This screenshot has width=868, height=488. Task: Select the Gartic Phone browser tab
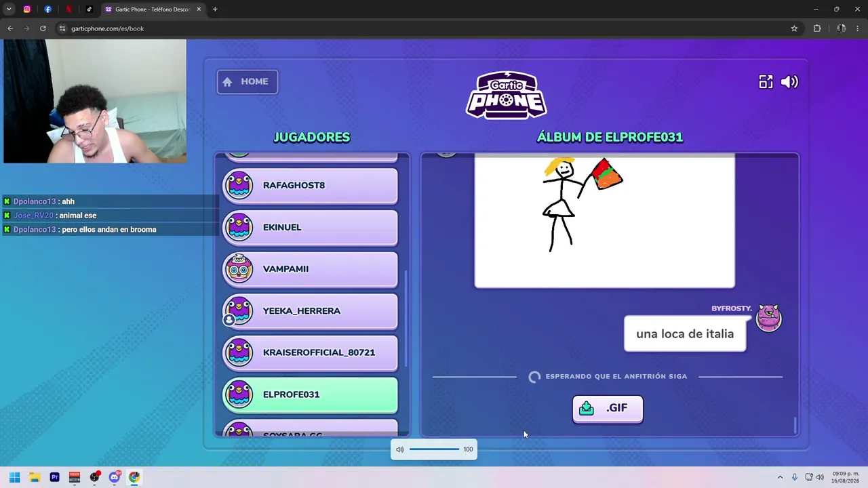(x=153, y=9)
